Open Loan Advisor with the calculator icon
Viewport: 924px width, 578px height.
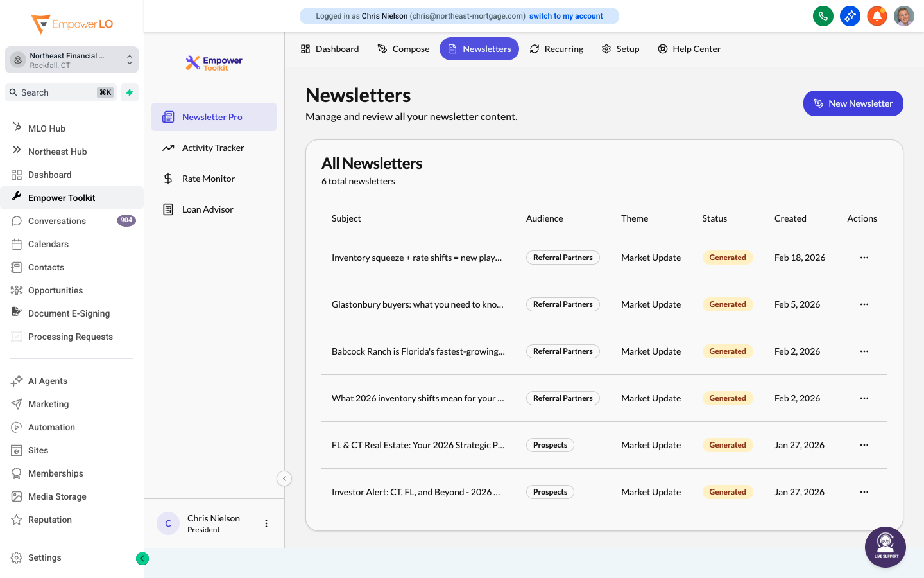coord(168,209)
